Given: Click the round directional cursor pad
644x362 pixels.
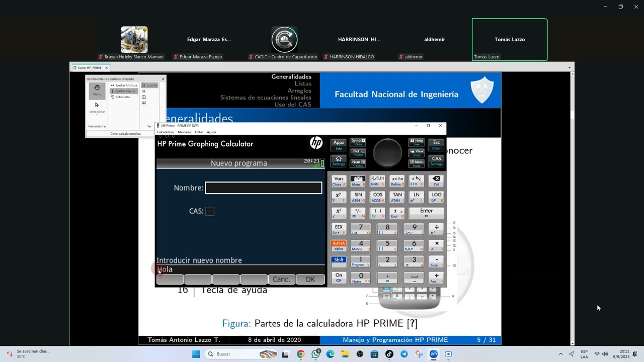Looking at the screenshot, I should (387, 152).
